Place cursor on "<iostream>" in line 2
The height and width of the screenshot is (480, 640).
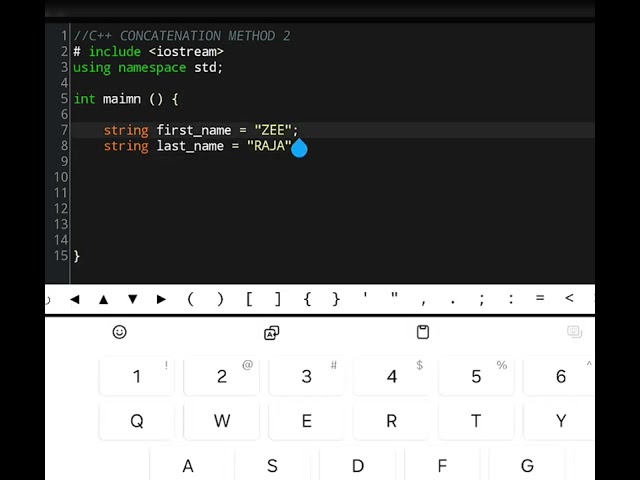click(186, 52)
